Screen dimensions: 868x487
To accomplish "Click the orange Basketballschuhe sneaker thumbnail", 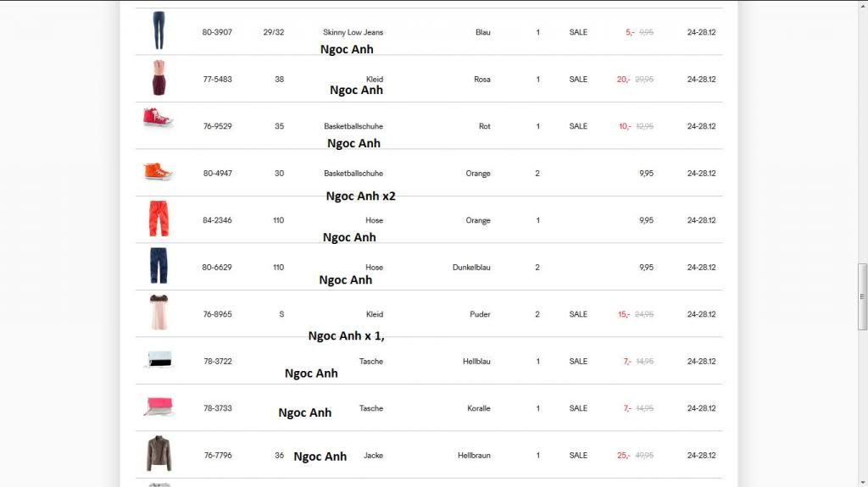I will [158, 172].
